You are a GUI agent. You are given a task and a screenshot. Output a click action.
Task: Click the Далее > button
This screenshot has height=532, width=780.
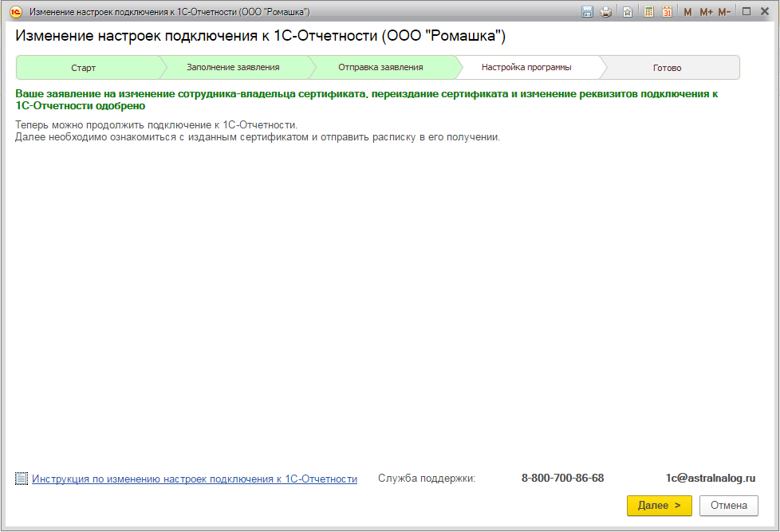[x=659, y=506]
